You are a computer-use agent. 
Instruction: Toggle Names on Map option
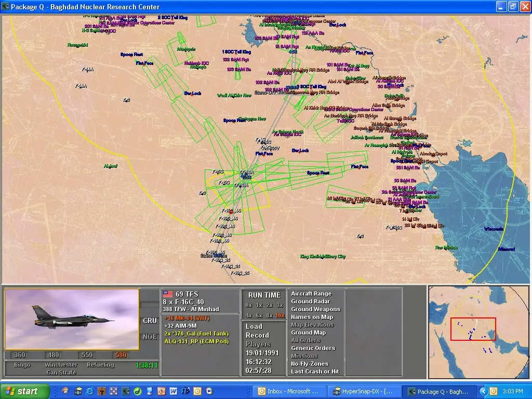point(312,317)
